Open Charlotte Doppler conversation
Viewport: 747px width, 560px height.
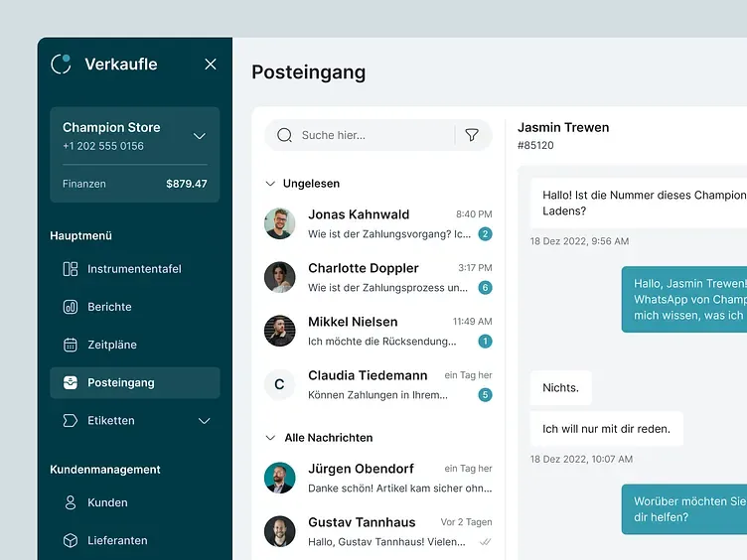[378, 278]
